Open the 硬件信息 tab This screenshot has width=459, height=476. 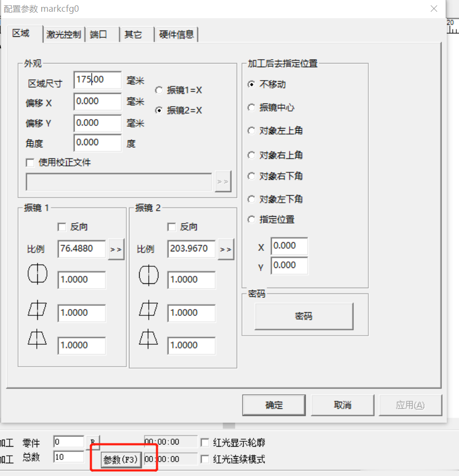[x=176, y=35]
